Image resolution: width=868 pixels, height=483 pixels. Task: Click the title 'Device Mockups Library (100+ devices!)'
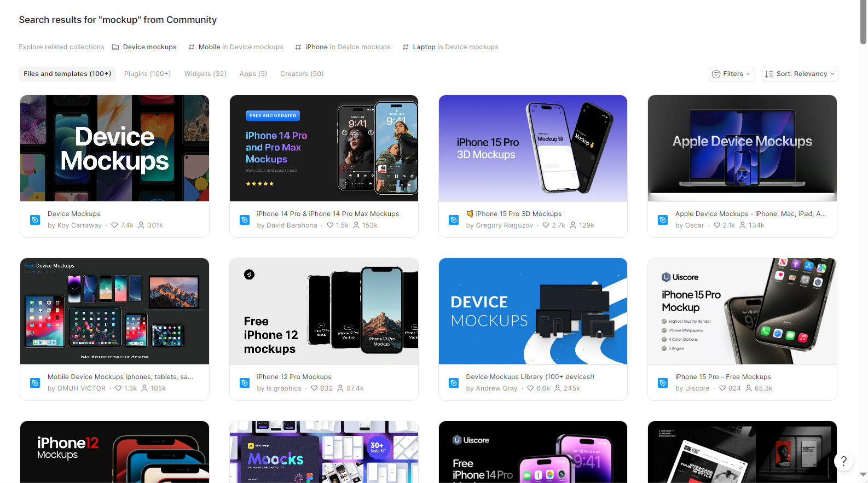point(530,377)
